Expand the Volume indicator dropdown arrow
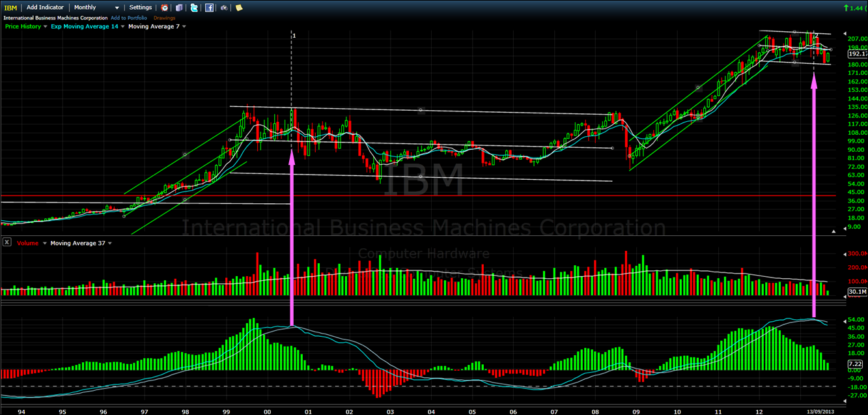This screenshot has height=415, width=868. tap(44, 243)
